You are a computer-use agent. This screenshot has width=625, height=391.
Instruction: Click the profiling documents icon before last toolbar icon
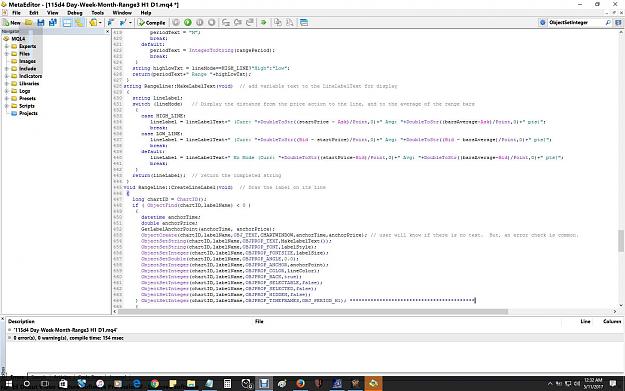tap(289, 23)
